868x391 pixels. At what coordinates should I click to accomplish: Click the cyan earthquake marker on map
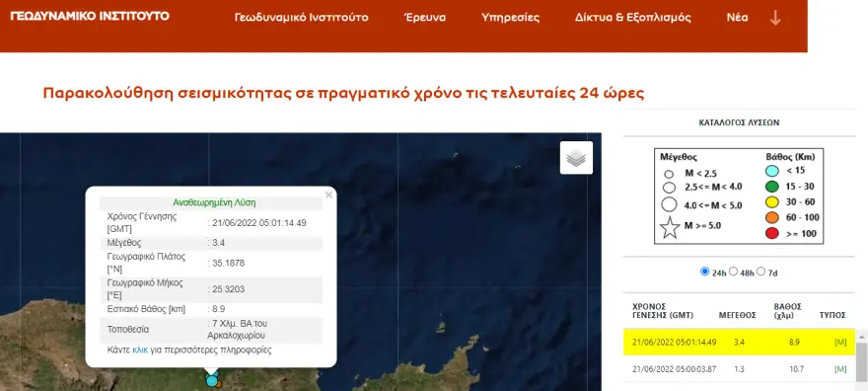pos(211,380)
